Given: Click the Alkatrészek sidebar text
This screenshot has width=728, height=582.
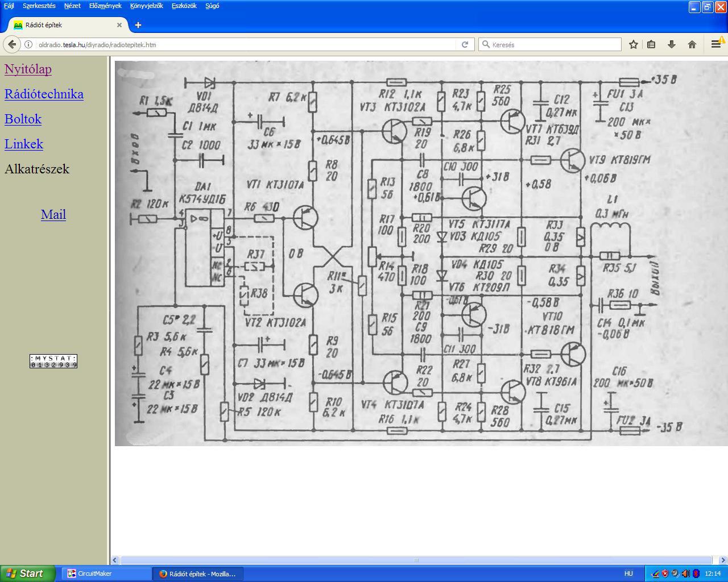Looking at the screenshot, I should pos(37,169).
